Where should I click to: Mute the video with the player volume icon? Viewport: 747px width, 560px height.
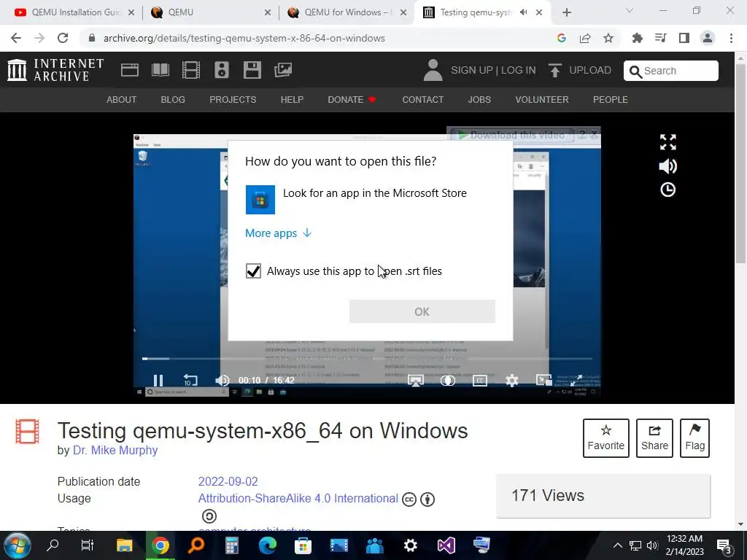click(222, 380)
